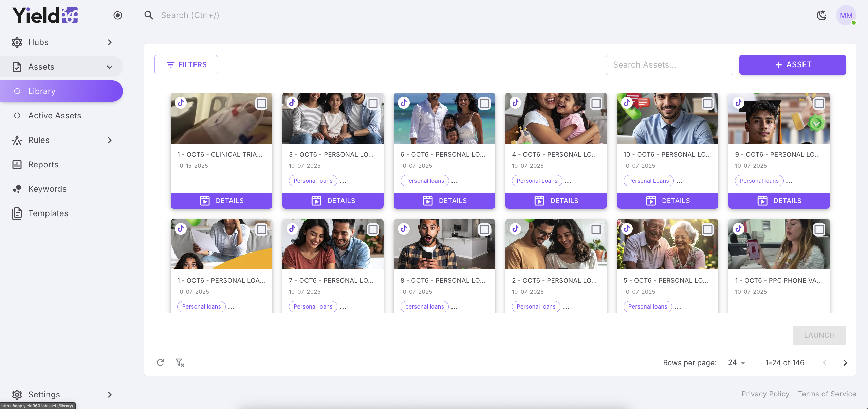
Task: Check the box on Clinical Trial asset
Action: [261, 103]
